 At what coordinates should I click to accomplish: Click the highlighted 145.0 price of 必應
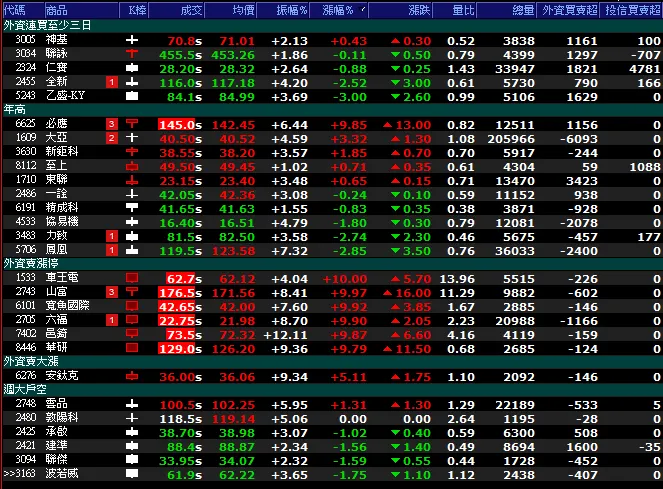click(176, 125)
